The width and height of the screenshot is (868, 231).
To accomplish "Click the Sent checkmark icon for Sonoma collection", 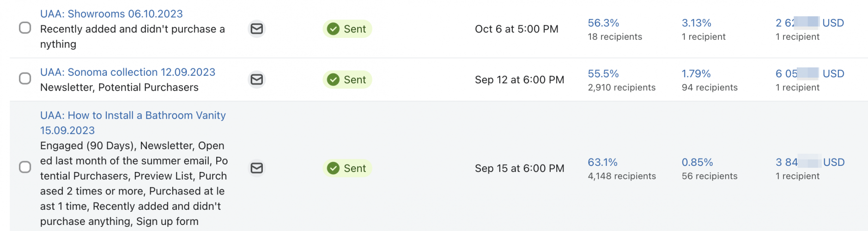I will [333, 80].
